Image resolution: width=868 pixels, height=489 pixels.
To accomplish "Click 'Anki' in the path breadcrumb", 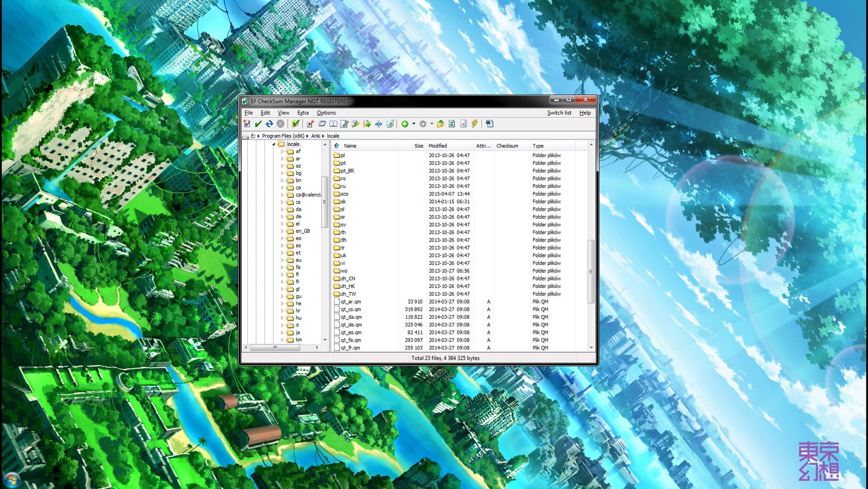I will [316, 136].
